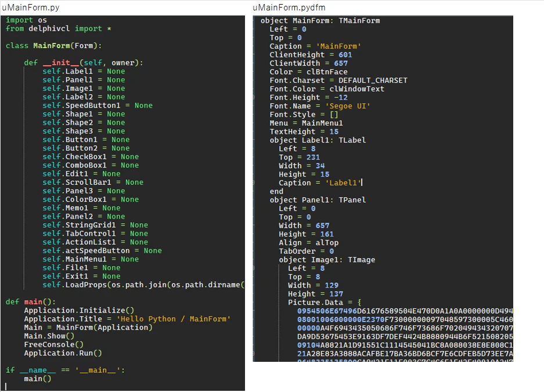Click 'self.Edit1 = None' line
This screenshot has height=392, width=544.
click(x=81, y=173)
